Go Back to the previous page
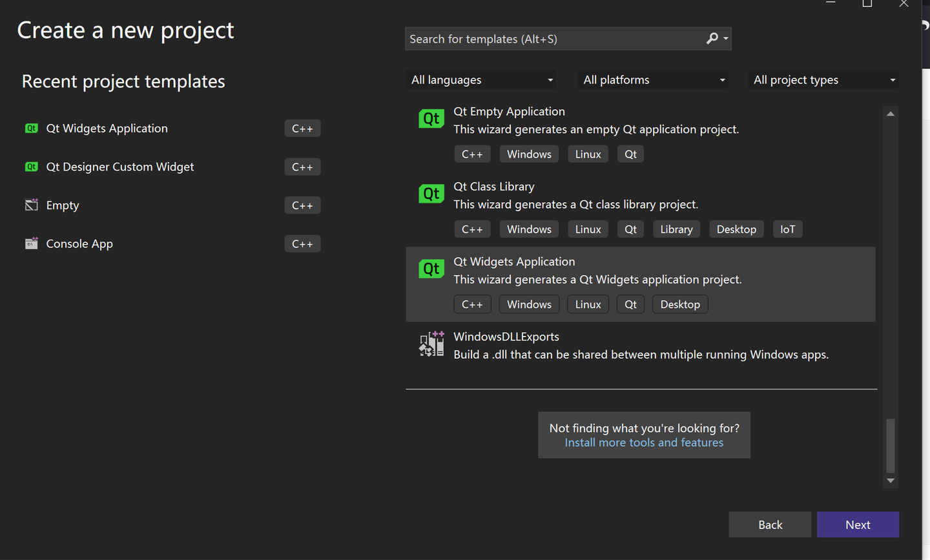 coord(770,524)
